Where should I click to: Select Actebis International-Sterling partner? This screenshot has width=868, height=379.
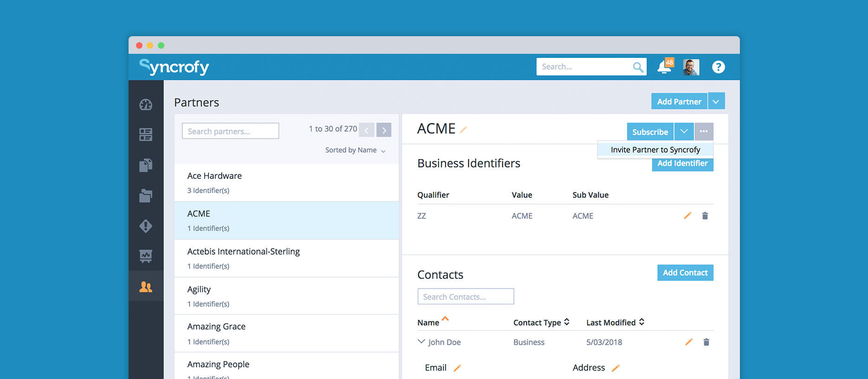pos(286,258)
